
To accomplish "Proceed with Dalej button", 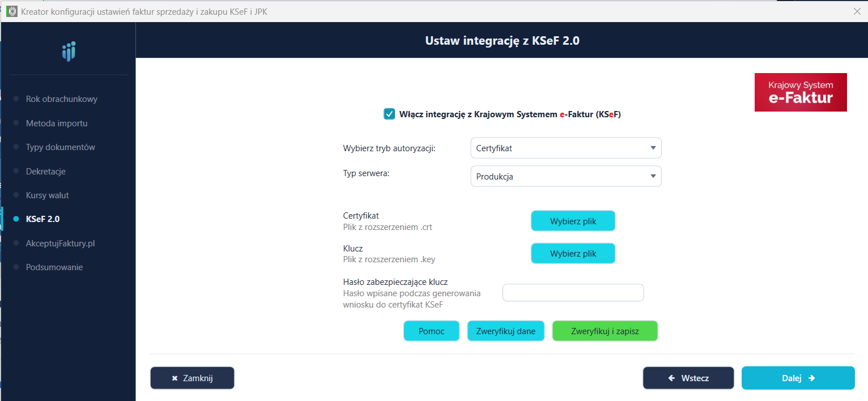I will pos(798,378).
